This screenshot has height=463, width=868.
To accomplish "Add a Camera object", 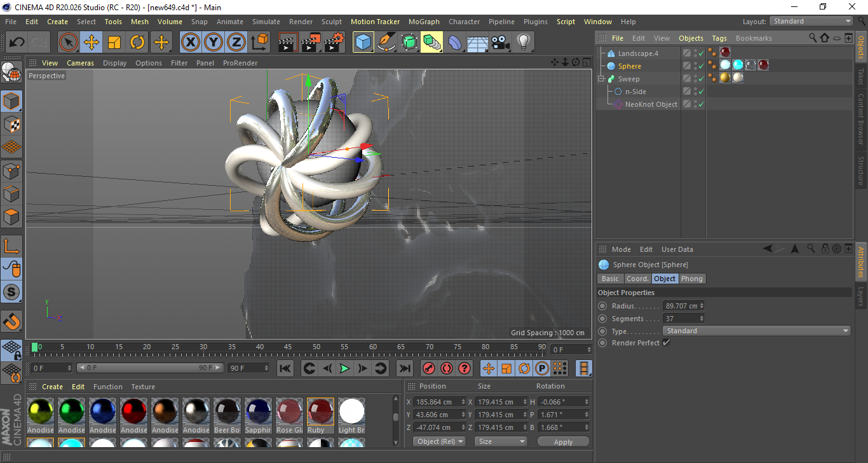I will [x=501, y=43].
